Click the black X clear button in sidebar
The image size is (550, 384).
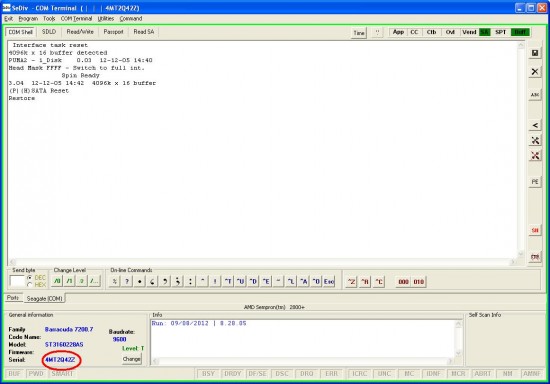[x=535, y=72]
